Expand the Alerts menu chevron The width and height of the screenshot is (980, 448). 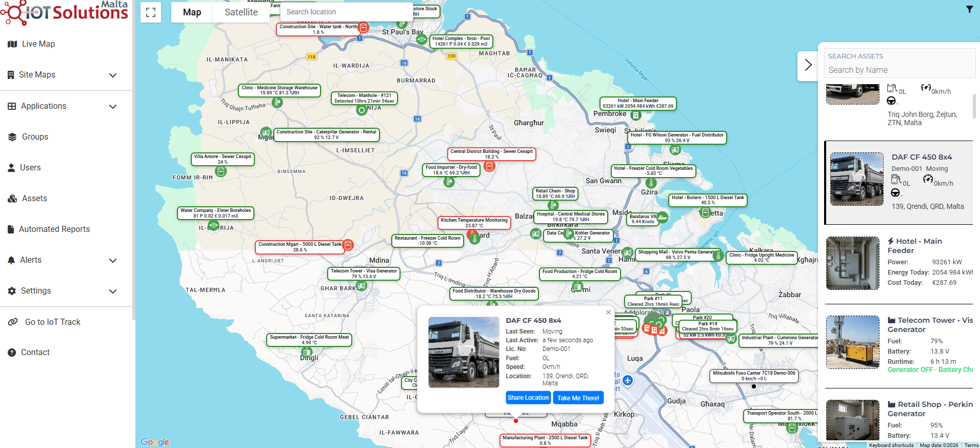pos(113,261)
